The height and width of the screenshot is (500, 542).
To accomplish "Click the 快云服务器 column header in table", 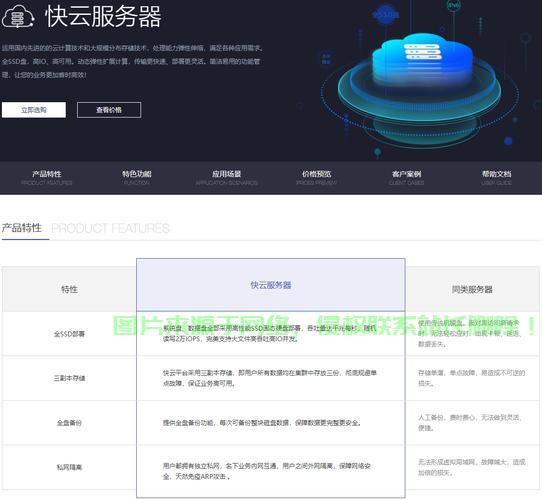I will [271, 285].
